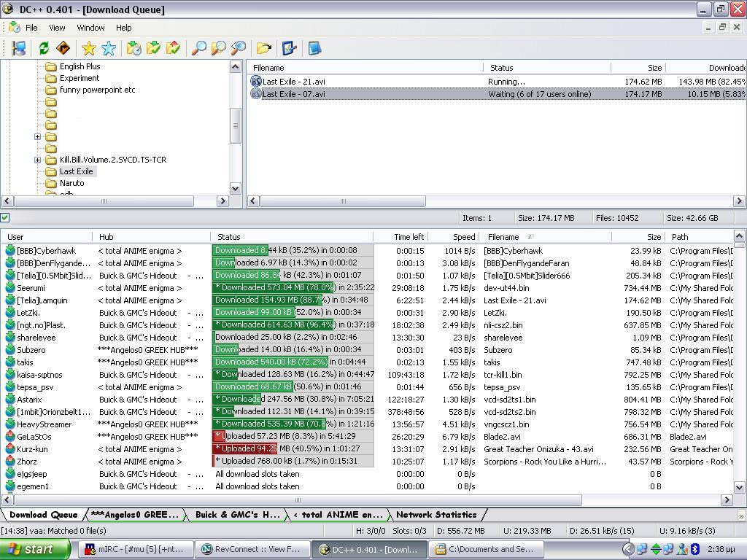Open Finished Downloads toolbar icon

153,48
